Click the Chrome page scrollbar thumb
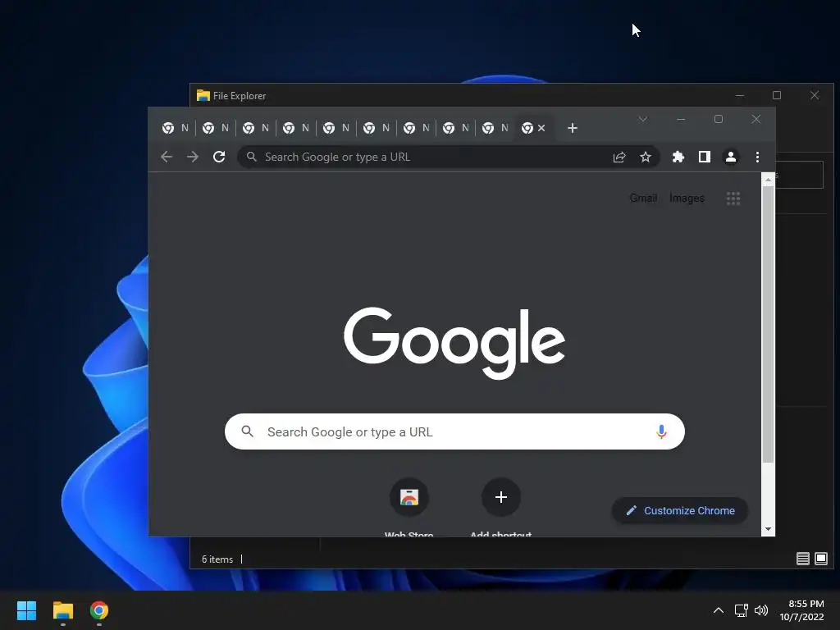Viewport: 840px width, 630px height. (x=768, y=324)
